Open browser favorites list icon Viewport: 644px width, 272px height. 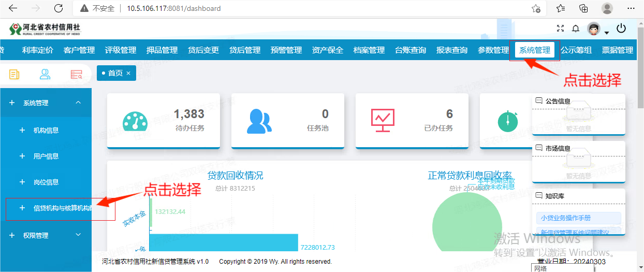[561, 8]
